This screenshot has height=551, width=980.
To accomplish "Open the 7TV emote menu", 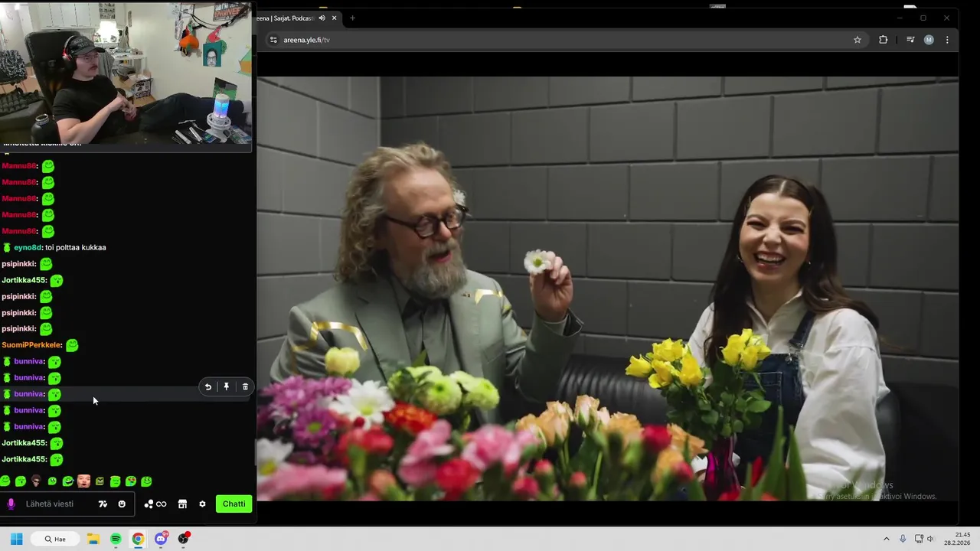I will [x=103, y=504].
